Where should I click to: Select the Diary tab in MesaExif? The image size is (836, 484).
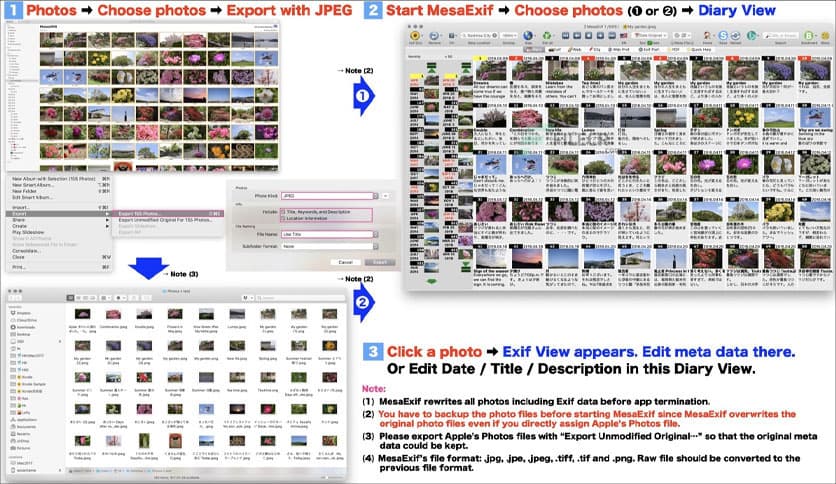point(534,50)
